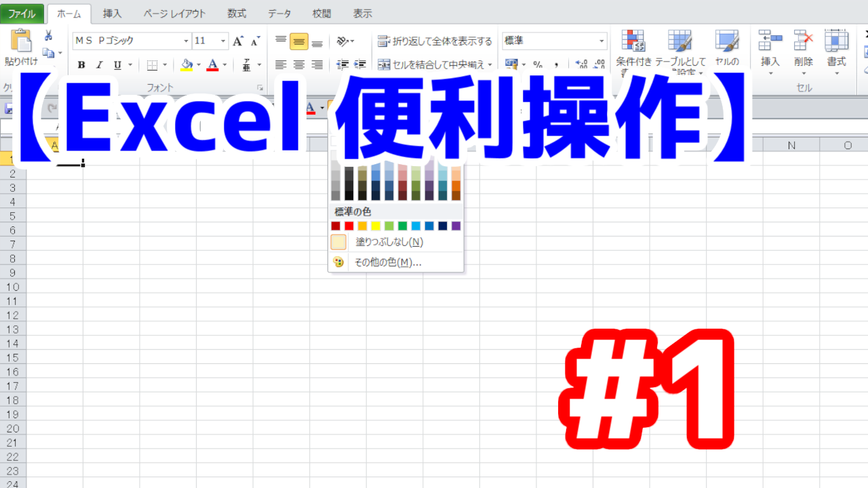Click the Font Color red A icon
The image size is (868, 488).
212,65
